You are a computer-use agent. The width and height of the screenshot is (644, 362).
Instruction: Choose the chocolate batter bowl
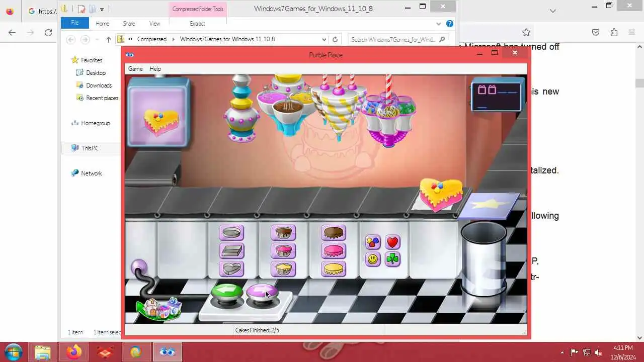click(283, 233)
